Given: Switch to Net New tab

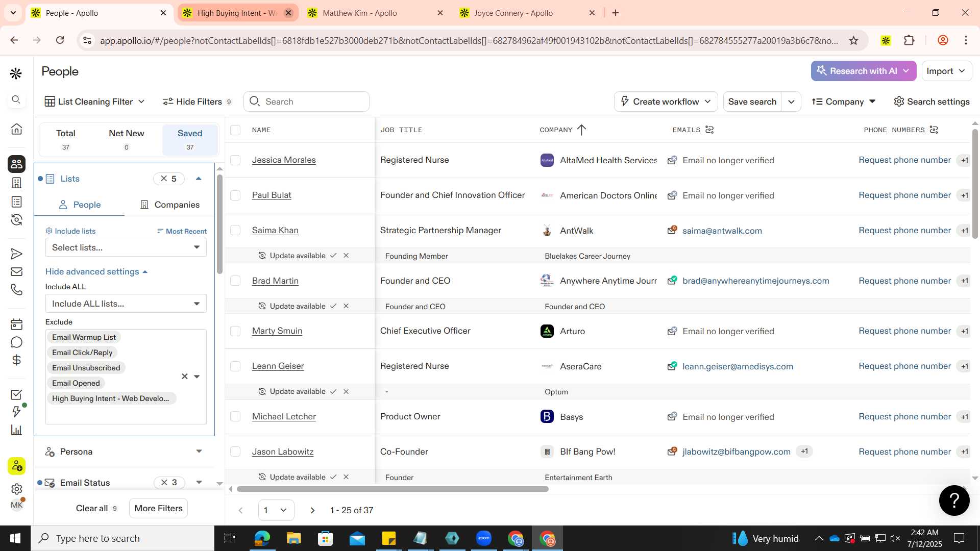Looking at the screenshot, I should [x=127, y=139].
